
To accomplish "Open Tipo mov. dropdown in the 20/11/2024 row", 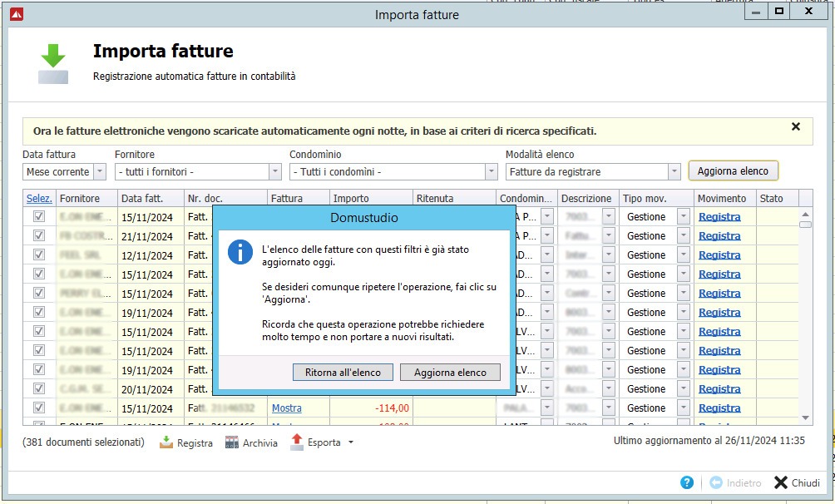I will click(684, 388).
